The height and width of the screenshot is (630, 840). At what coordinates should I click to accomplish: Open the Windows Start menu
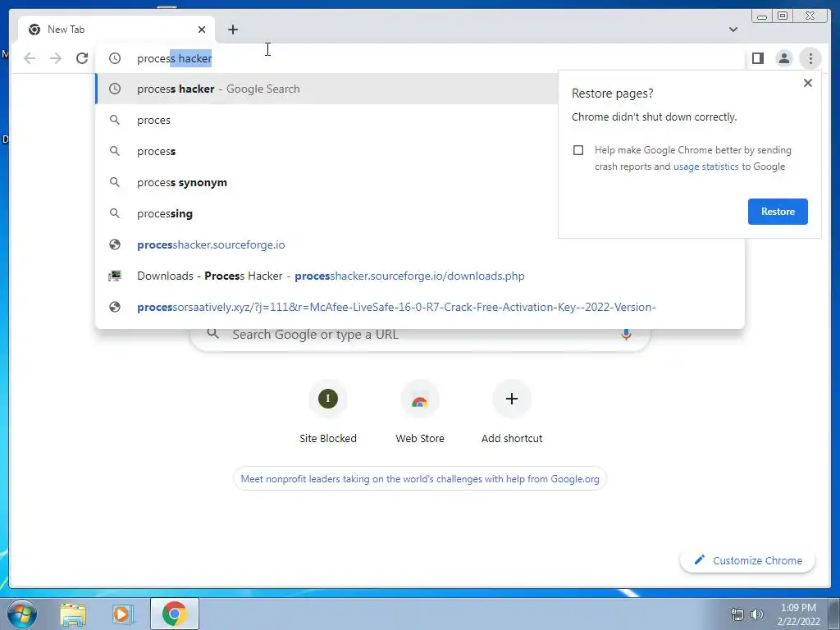pyautogui.click(x=22, y=614)
